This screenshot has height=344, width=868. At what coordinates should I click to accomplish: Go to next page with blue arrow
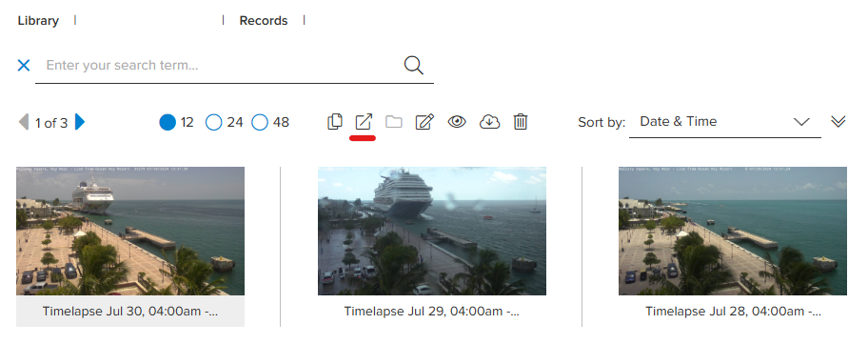click(x=80, y=122)
